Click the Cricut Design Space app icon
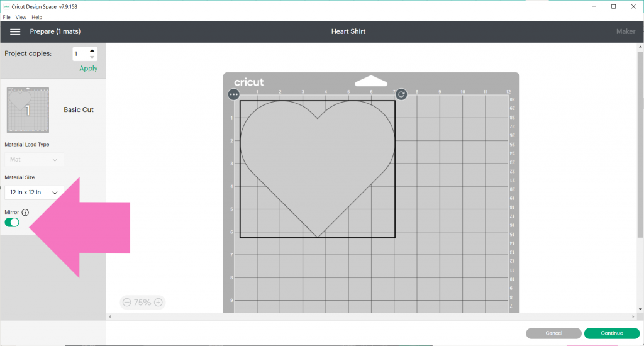Viewport: 644px width, 346px height. (6, 6)
